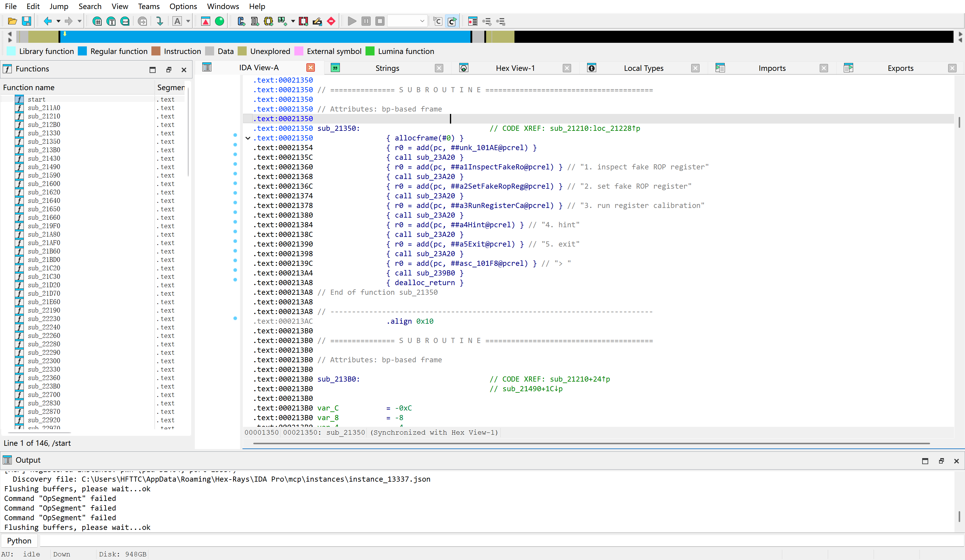The width and height of the screenshot is (965, 560).
Task: Click Regular function blue color swatch
Action: tap(82, 51)
